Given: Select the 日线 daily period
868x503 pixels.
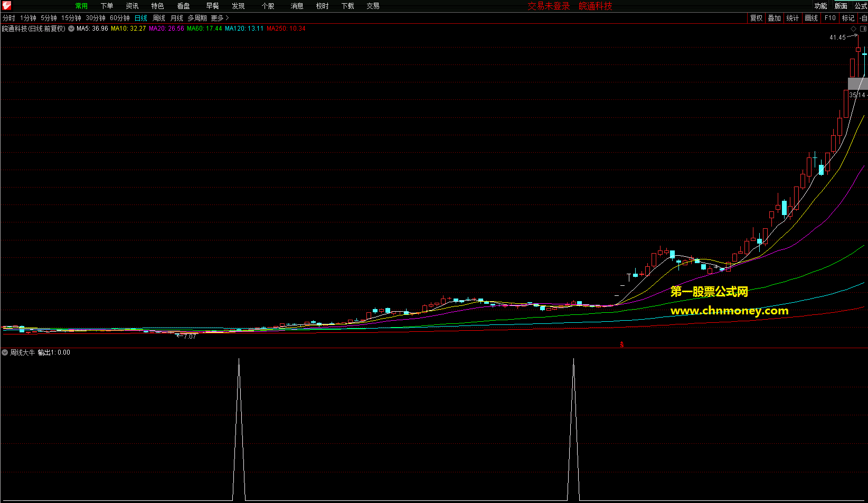Looking at the screenshot, I should click(141, 18).
